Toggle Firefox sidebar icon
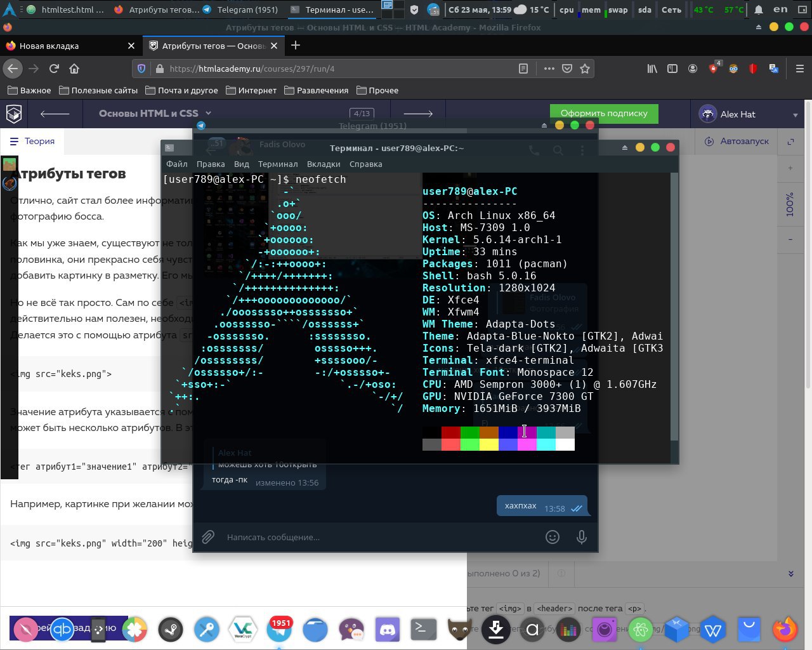 [x=672, y=69]
